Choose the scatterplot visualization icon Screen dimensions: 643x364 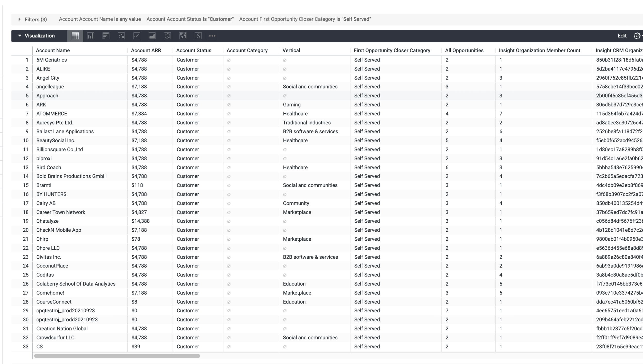[121, 36]
